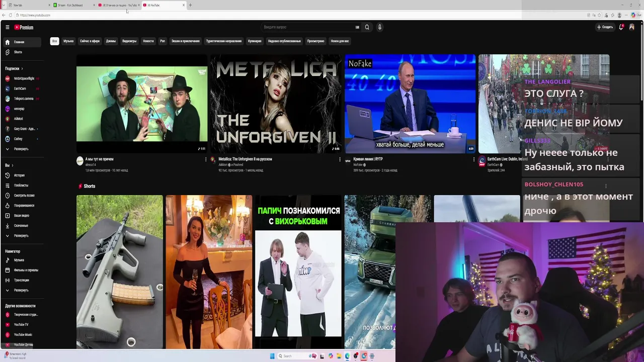Viewport: 644px width, 362px height.
Task: Open Понравившиеся liked videos
Action: click(24, 206)
